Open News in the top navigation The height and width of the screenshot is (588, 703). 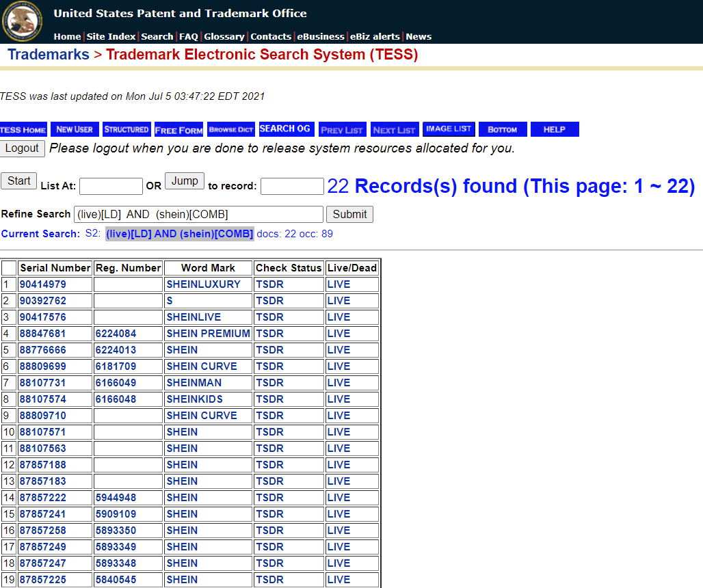pos(419,36)
